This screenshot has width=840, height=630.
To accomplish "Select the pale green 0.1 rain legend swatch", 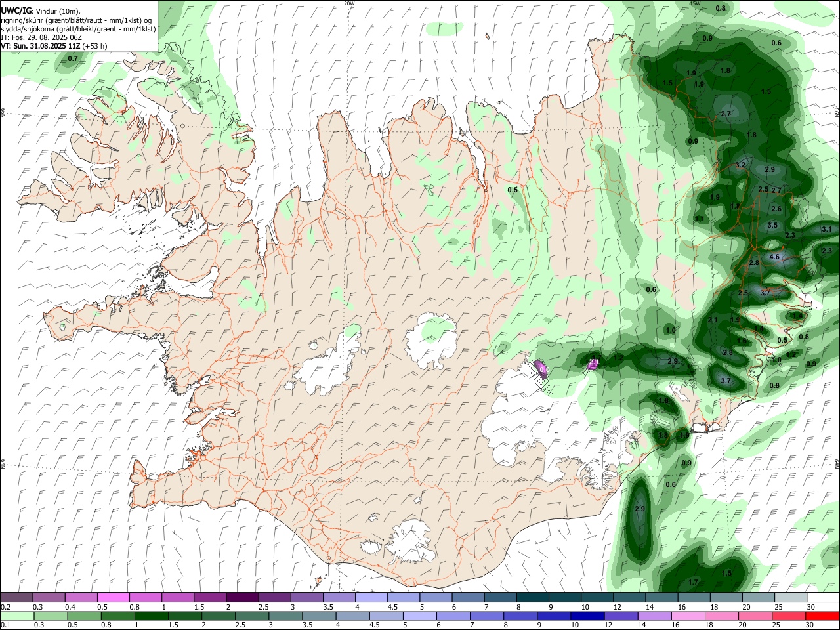I will coord(16,616).
